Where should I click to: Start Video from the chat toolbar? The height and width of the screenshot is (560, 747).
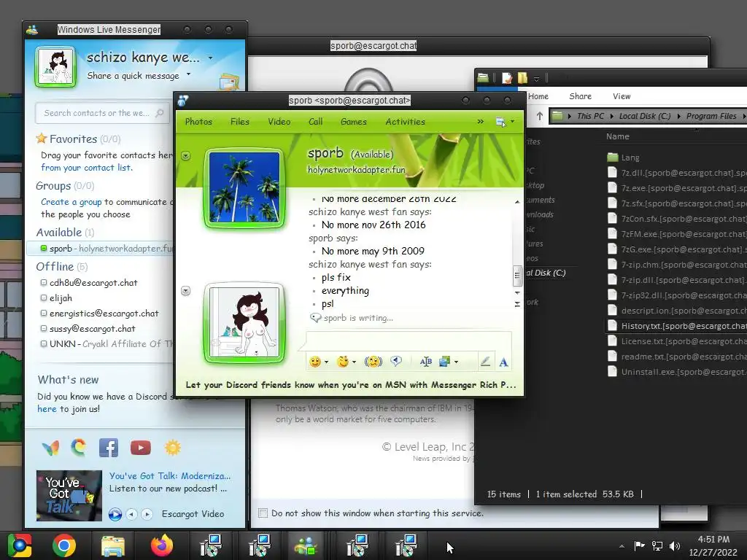pyautogui.click(x=279, y=122)
